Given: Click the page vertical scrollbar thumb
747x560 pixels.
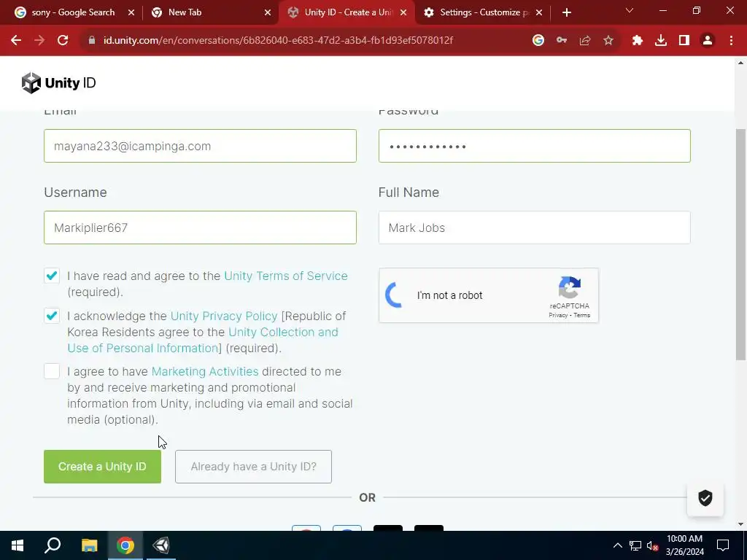Looking at the screenshot, I should [741, 245].
